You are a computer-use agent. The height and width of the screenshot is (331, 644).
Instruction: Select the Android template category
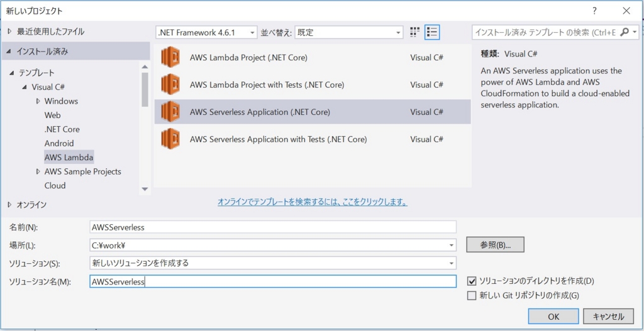pyautogui.click(x=59, y=143)
